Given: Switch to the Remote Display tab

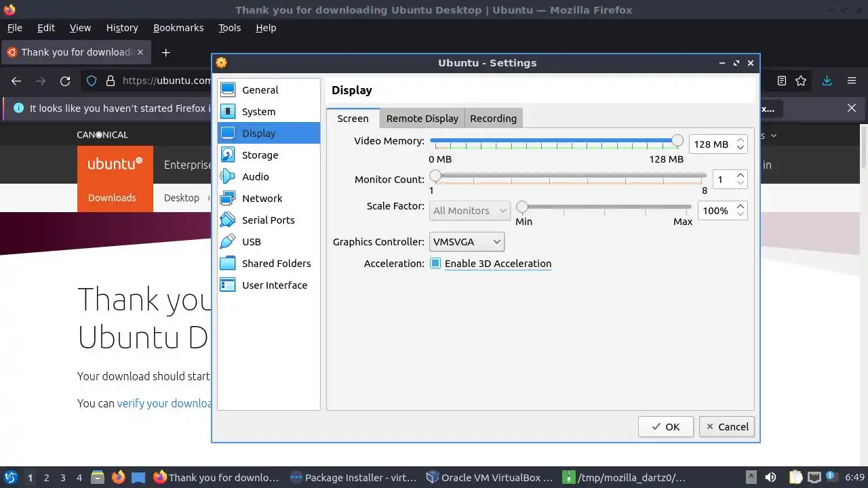Looking at the screenshot, I should coord(422,119).
